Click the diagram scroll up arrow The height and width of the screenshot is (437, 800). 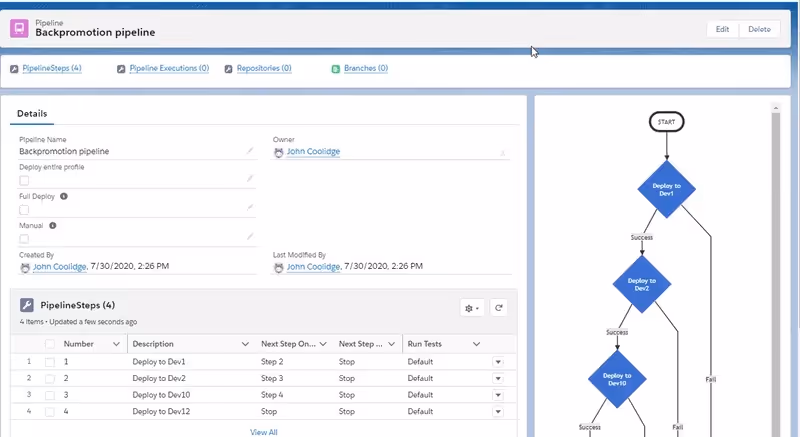(776, 108)
